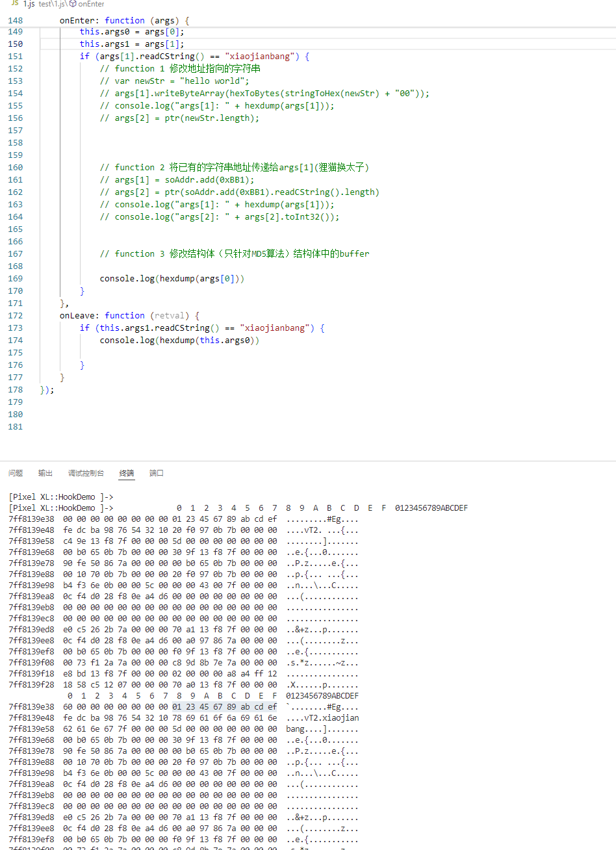Image resolution: width=616 pixels, height=850 pixels.
Task: Click the "function 2" comment line
Action: (x=234, y=168)
